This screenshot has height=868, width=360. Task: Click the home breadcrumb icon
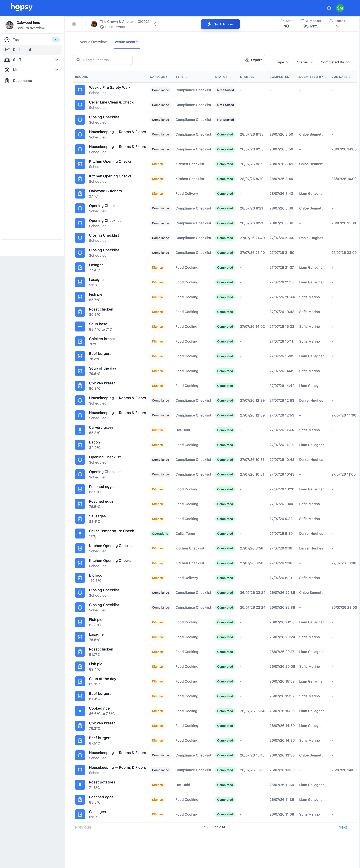tap(74, 24)
